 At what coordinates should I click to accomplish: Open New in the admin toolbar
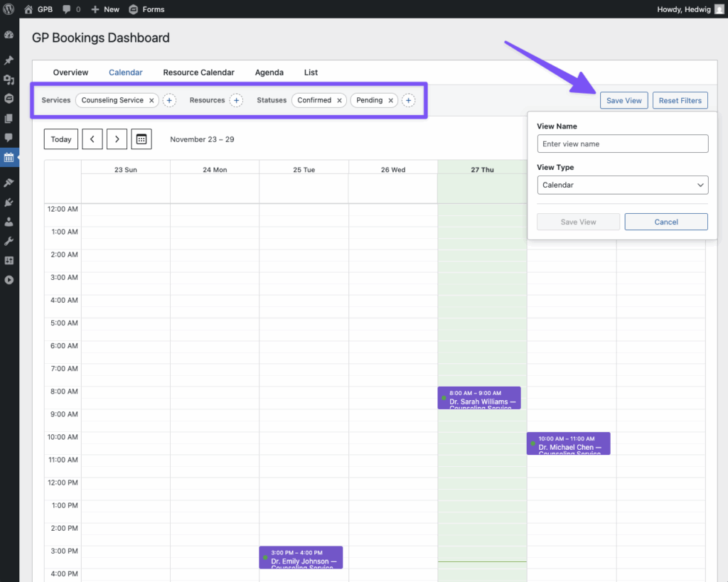click(105, 9)
